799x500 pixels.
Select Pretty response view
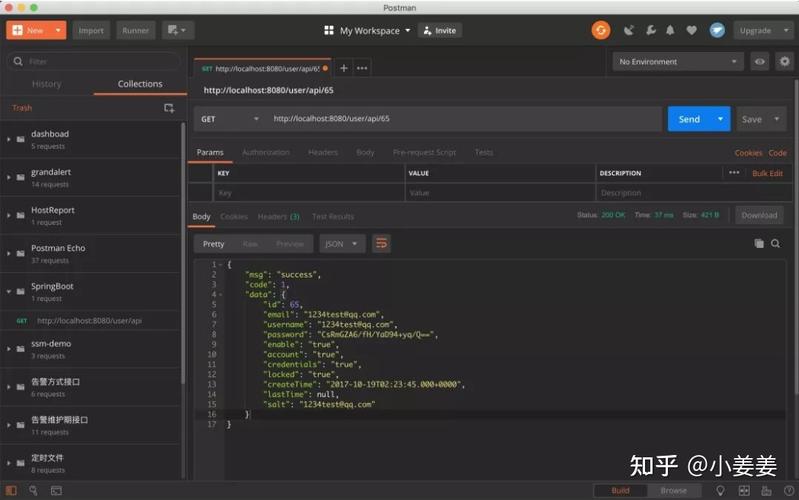click(214, 244)
